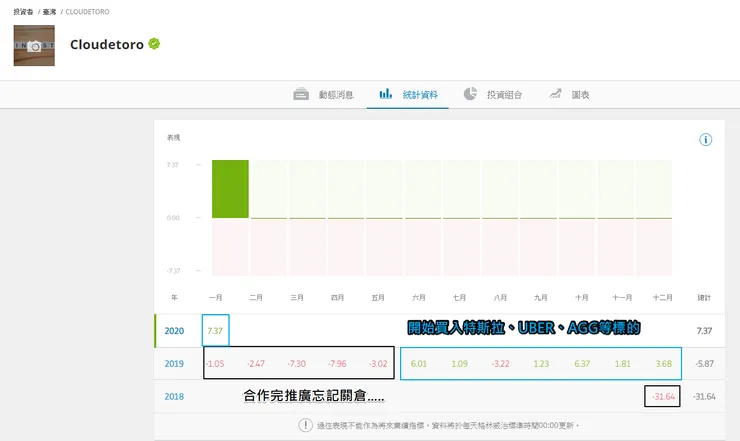
Task: Click the 7.37 January 2020 value
Action: 215,331
